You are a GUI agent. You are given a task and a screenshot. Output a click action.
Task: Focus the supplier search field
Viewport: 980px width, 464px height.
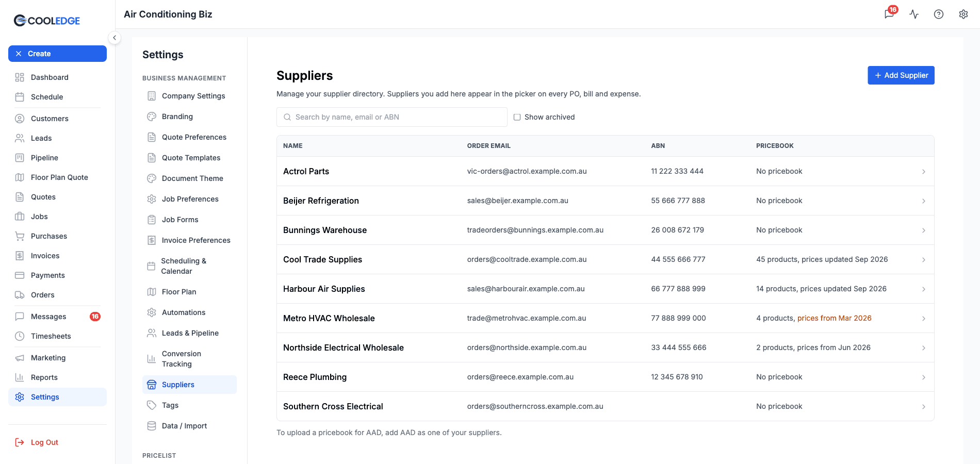(x=392, y=117)
